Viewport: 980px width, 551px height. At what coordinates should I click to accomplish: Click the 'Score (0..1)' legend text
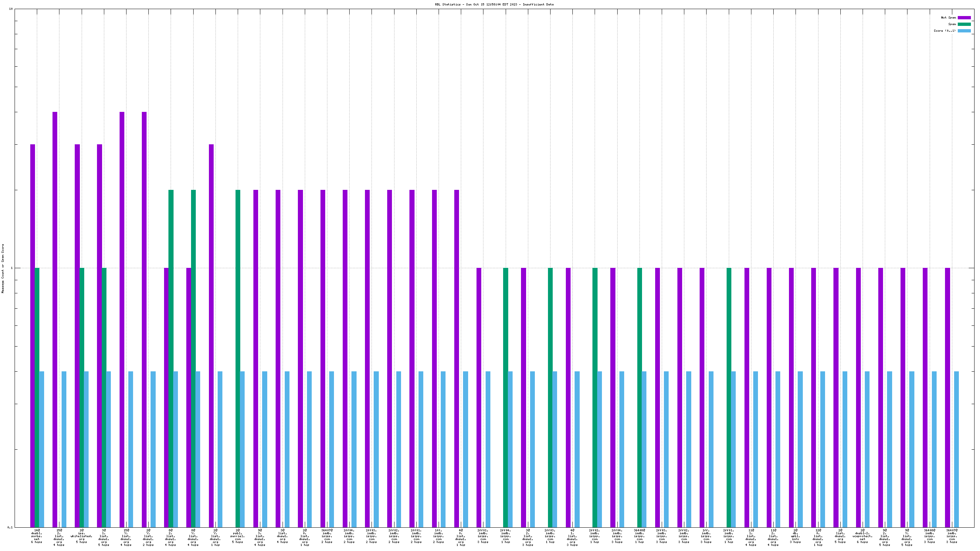click(x=944, y=31)
